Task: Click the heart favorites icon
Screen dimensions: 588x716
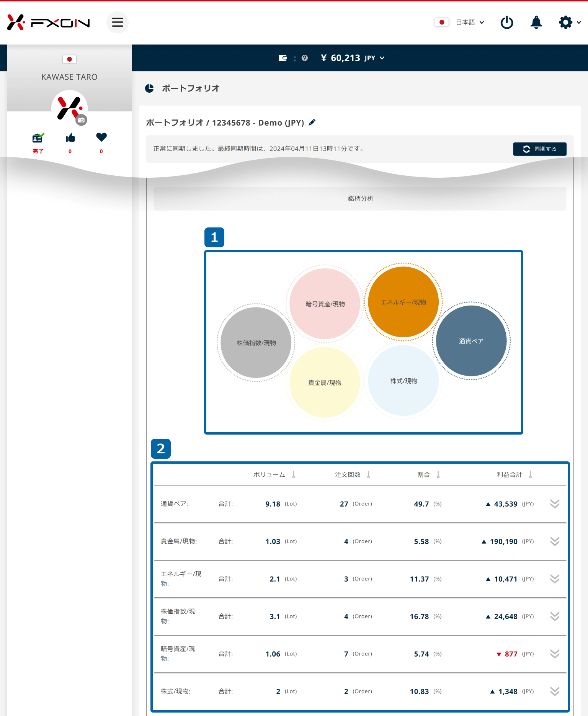Action: 101,137
